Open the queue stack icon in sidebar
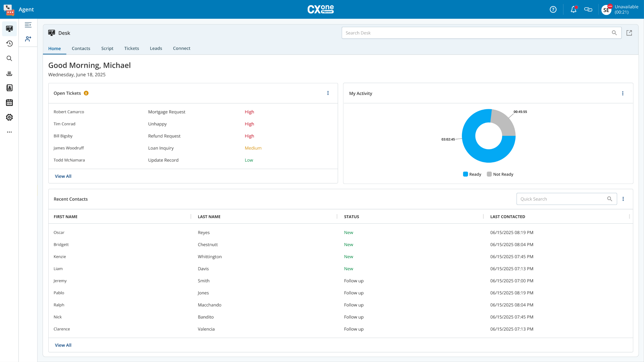This screenshot has width=644, height=362. click(x=9, y=74)
